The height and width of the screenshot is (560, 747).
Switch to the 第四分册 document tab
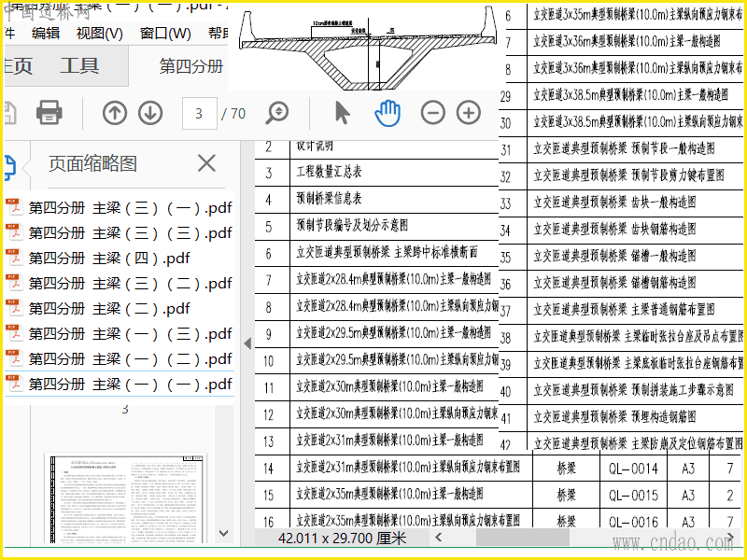(191, 65)
